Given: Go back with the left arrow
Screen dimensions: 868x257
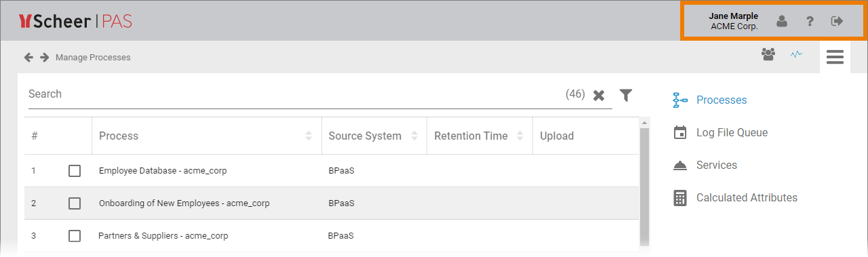Looking at the screenshot, I should pyautogui.click(x=28, y=58).
